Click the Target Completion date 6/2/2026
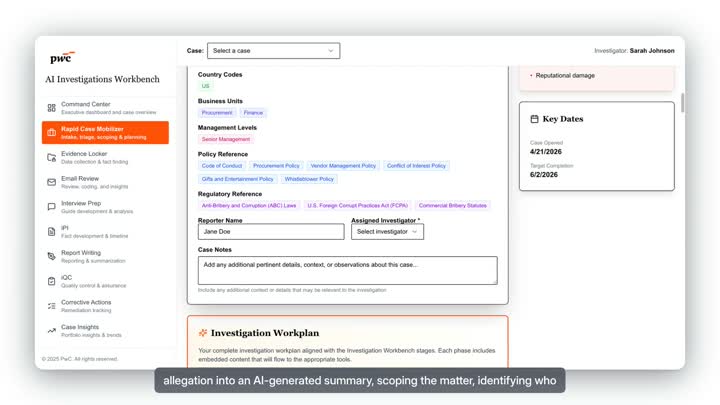 point(544,174)
